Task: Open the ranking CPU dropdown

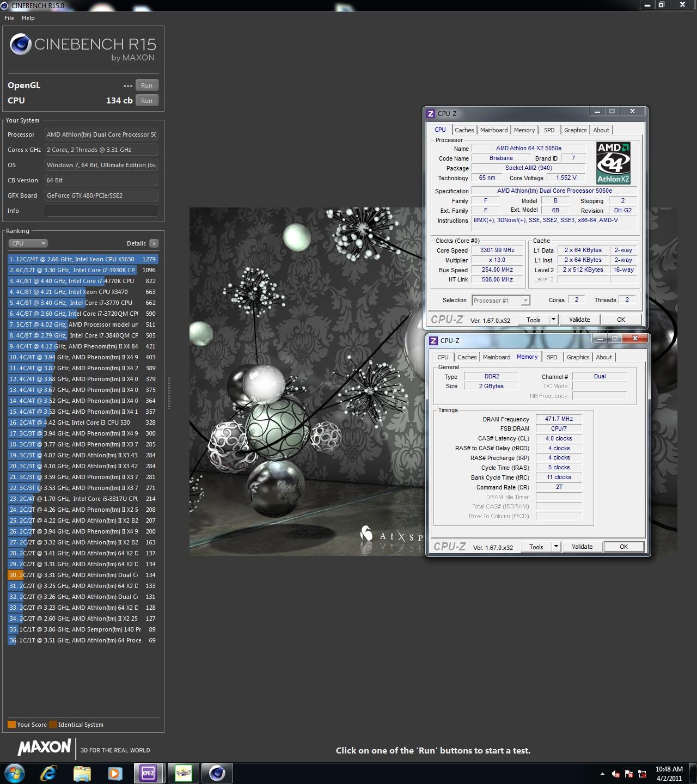Action: pos(28,243)
